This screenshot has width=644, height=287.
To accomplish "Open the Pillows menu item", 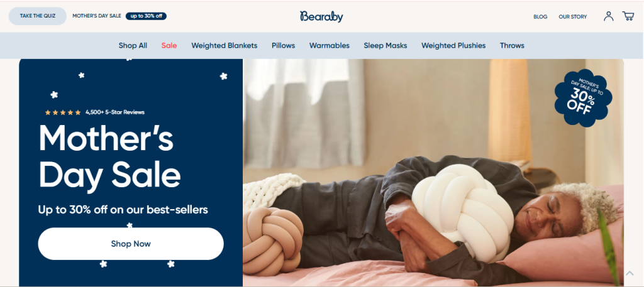I will (284, 45).
